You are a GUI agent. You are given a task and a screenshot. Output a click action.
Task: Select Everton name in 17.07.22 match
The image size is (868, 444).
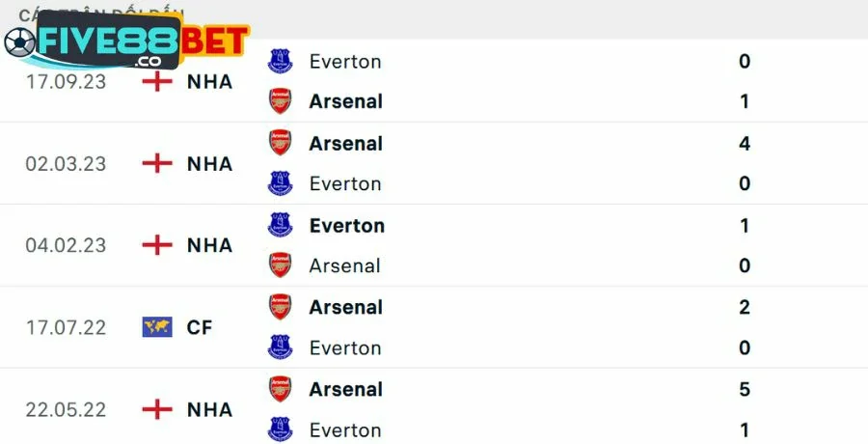pyautogui.click(x=344, y=347)
